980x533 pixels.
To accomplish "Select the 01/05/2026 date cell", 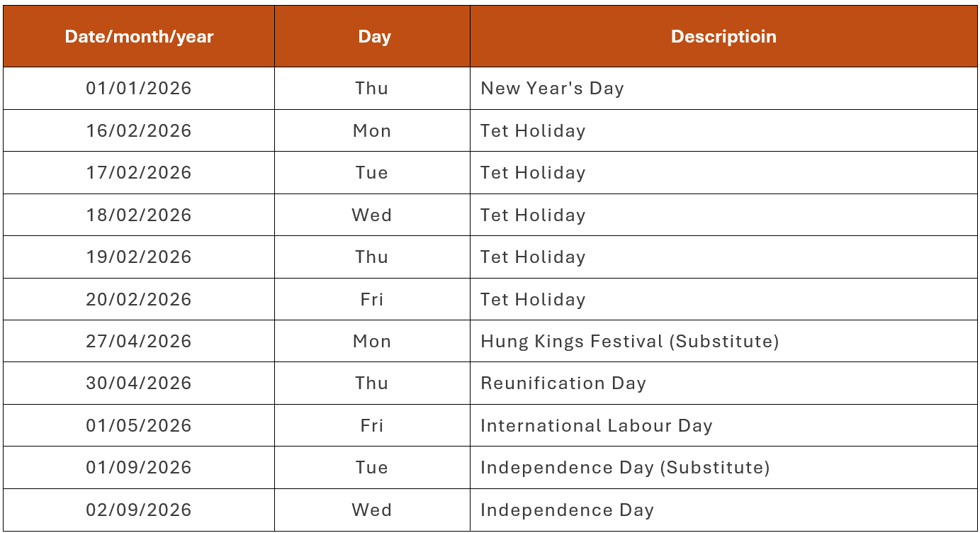I will 139,426.
